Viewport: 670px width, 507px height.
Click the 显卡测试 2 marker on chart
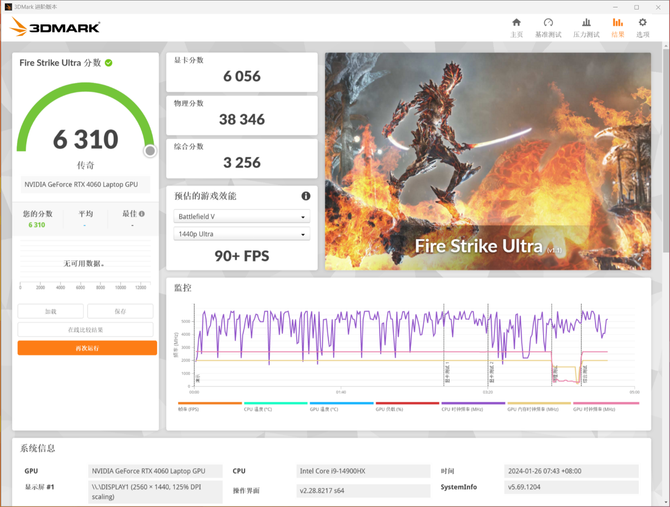point(492,372)
